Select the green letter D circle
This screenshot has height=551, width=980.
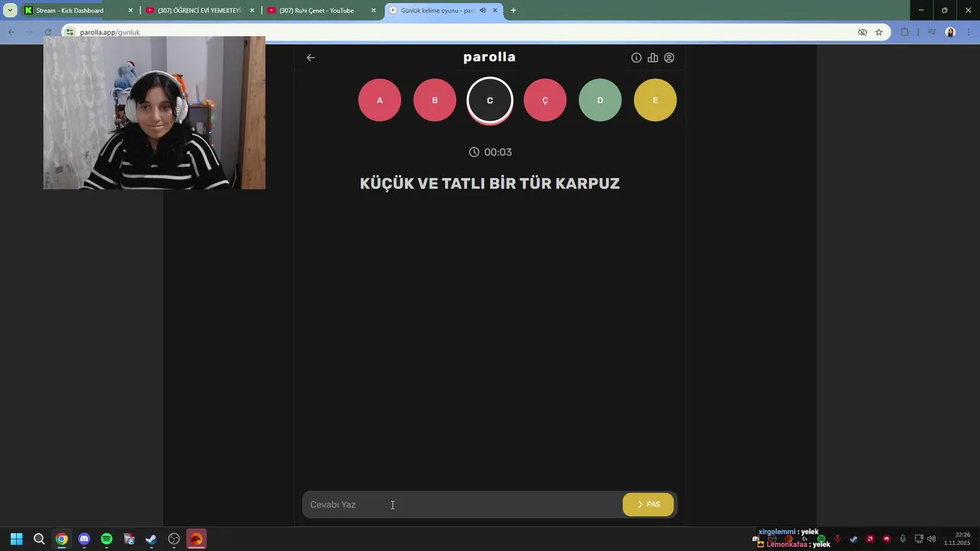[600, 100]
